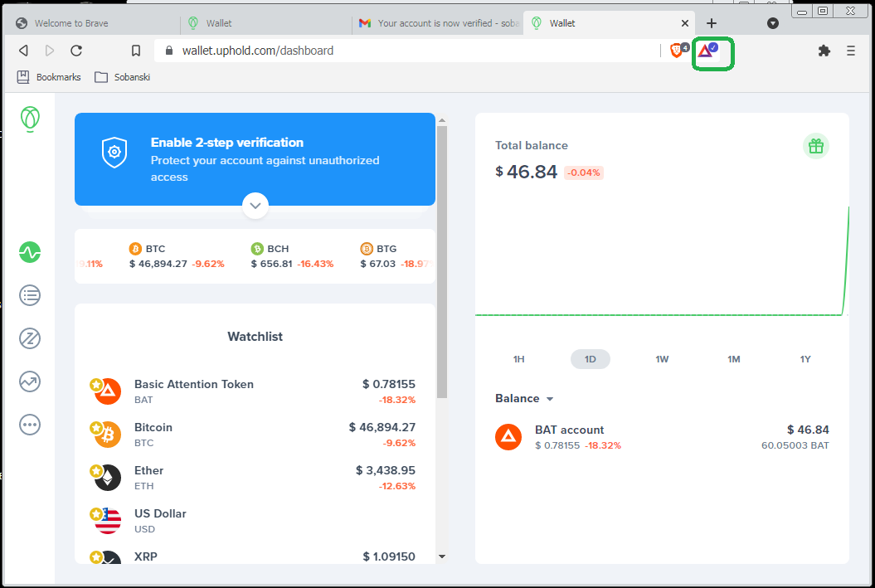Click the watchlist vertical scrollbar thumb

442,262
